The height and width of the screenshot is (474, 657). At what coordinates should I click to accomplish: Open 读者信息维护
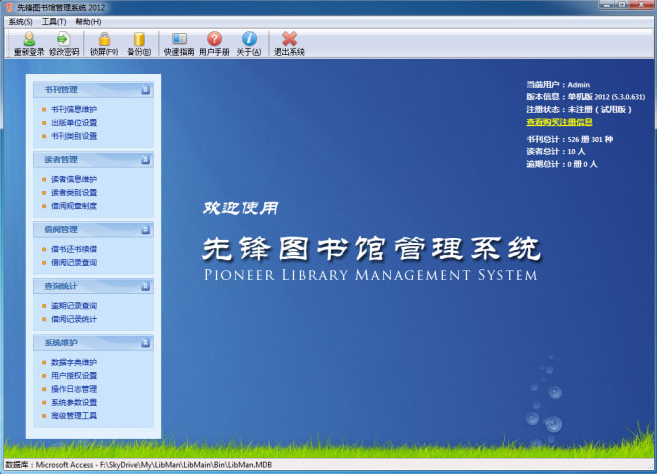pos(74,179)
